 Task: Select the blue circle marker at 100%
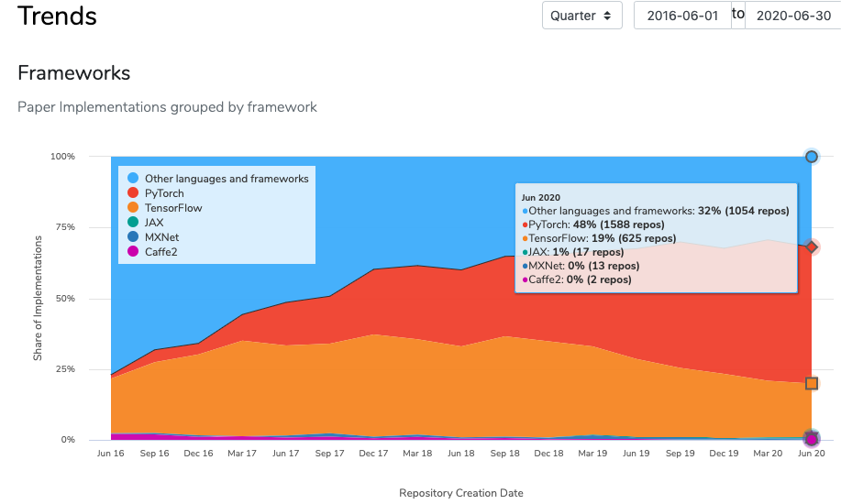tap(812, 157)
